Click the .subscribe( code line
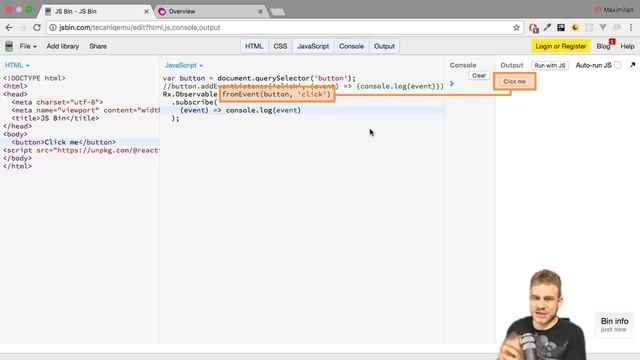 [195, 102]
